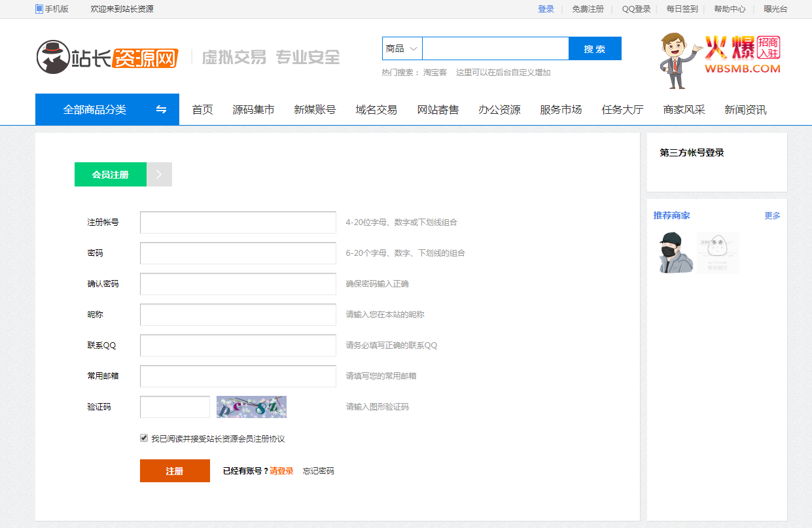This screenshot has width=812, height=530.
Task: Follow the 请登录 link
Action: 281,471
